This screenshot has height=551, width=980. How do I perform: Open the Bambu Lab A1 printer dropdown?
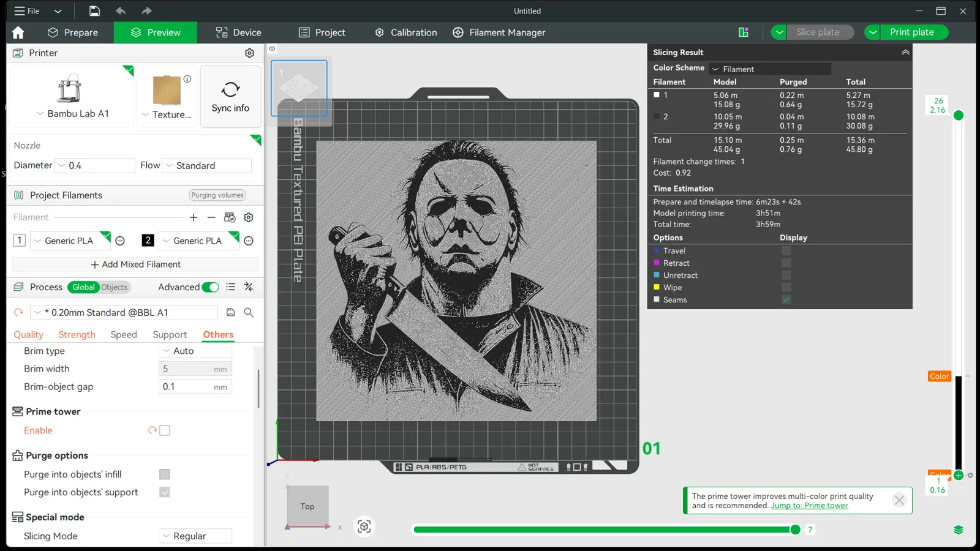[72, 114]
